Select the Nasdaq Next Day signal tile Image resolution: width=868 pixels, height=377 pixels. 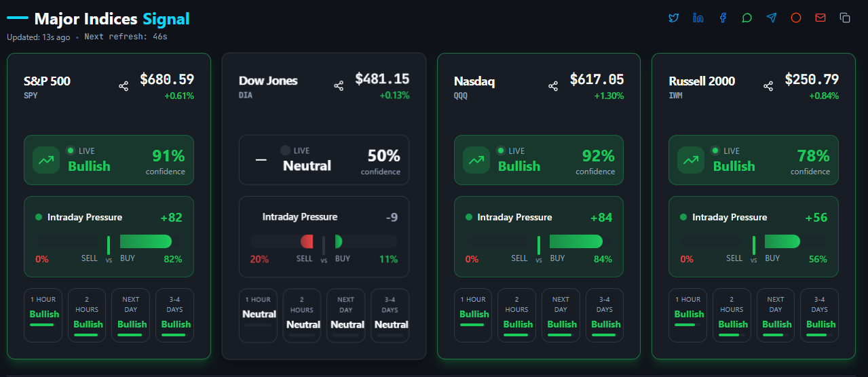point(561,315)
